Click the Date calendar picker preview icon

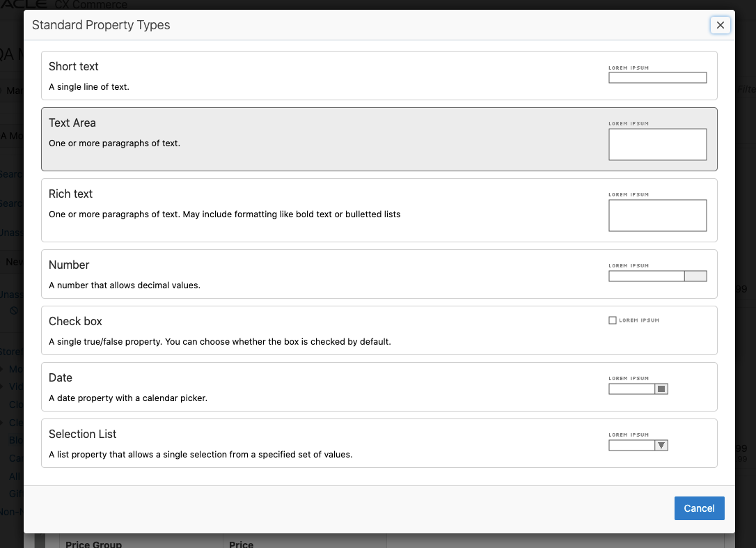(x=661, y=389)
